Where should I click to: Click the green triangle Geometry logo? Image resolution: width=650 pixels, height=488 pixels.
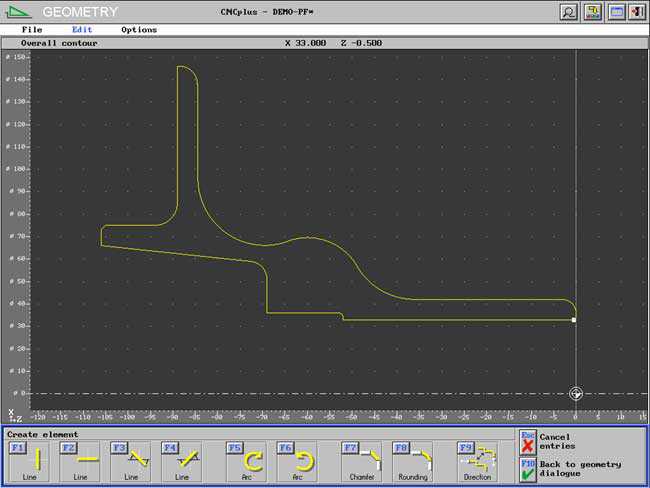[18, 12]
